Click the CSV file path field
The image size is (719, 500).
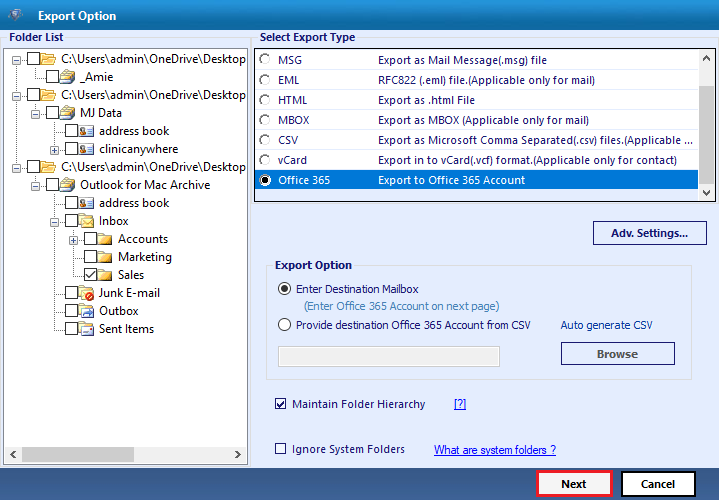388,356
